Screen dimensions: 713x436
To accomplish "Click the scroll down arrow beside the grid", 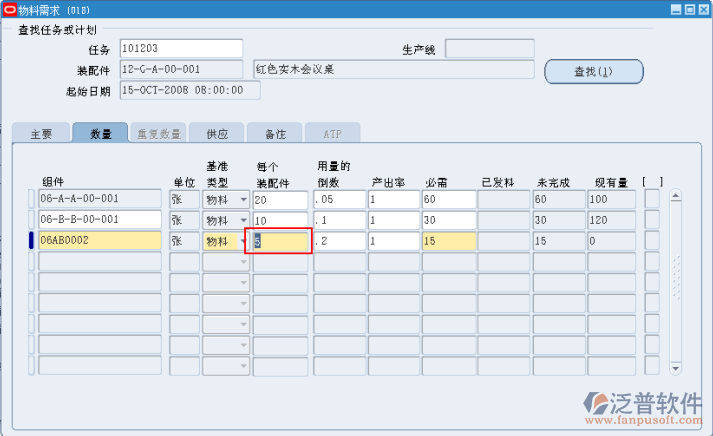I will [x=675, y=366].
